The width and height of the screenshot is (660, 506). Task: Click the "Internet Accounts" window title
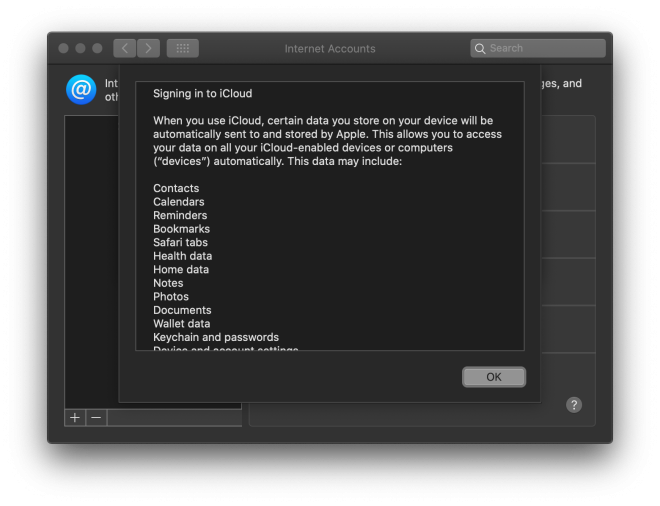tap(330, 49)
